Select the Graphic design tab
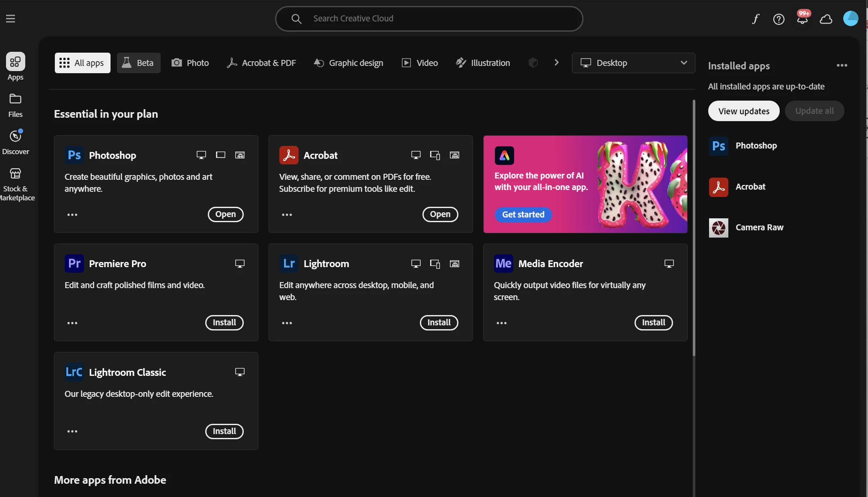This screenshot has height=497, width=868. (x=348, y=63)
